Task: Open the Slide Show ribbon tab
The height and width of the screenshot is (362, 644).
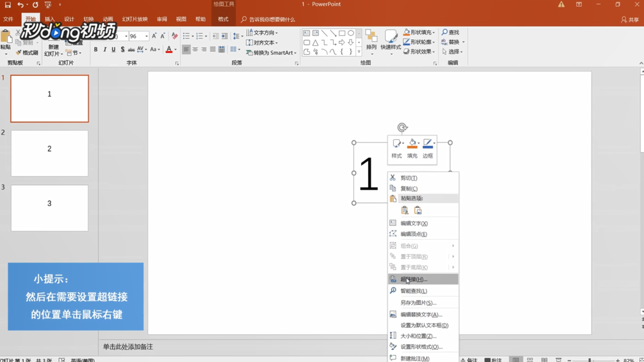Action: 135,19
